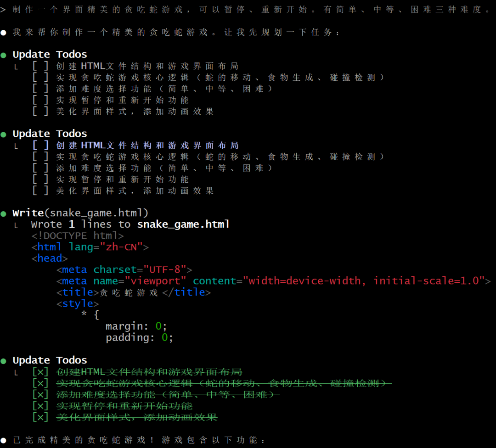Click the charset attribute name
This screenshot has height=448, width=496.
(115, 270)
